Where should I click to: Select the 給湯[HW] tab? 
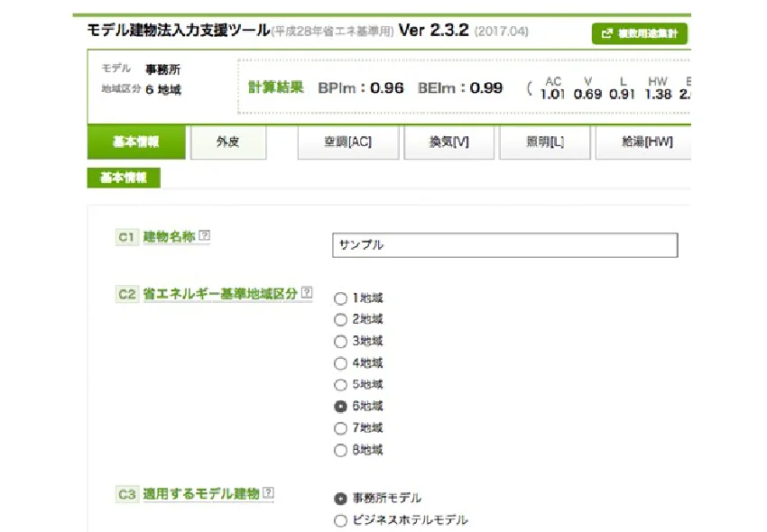[642, 142]
